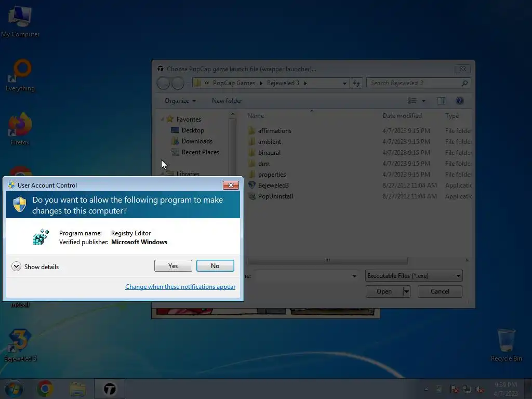This screenshot has width=532, height=399.
Task: Select the affirmations folder in file dialog
Action: click(x=275, y=130)
